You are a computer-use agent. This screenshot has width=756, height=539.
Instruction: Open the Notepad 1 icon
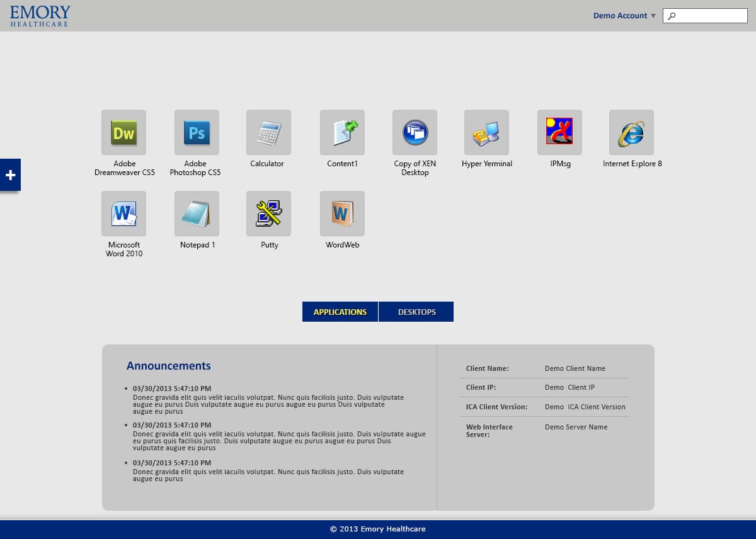(197, 213)
